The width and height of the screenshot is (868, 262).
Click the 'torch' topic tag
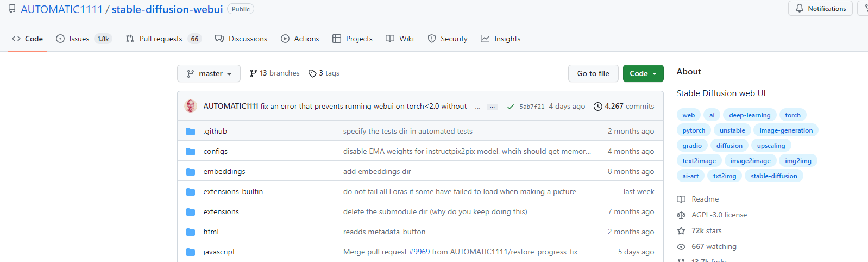click(x=793, y=115)
